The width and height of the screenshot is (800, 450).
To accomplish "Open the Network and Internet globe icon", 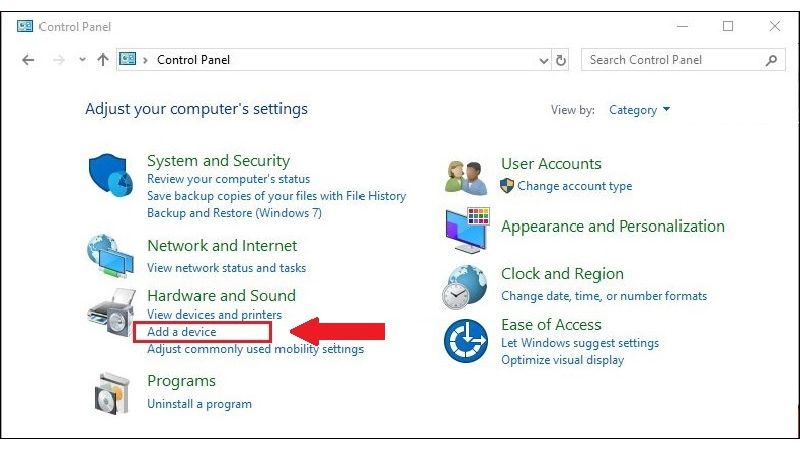I will point(110,255).
